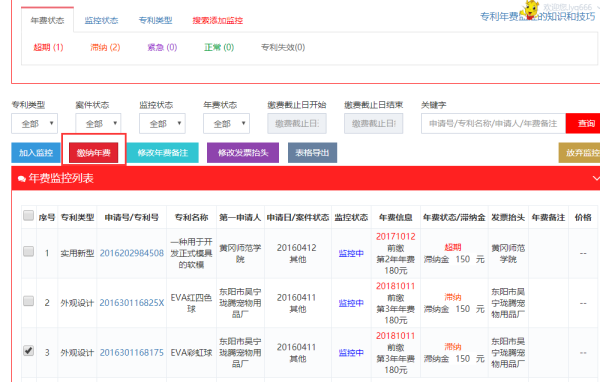This screenshot has height=382, width=600.
Task: Click the 发票抬头 column header
Action: (x=508, y=217)
